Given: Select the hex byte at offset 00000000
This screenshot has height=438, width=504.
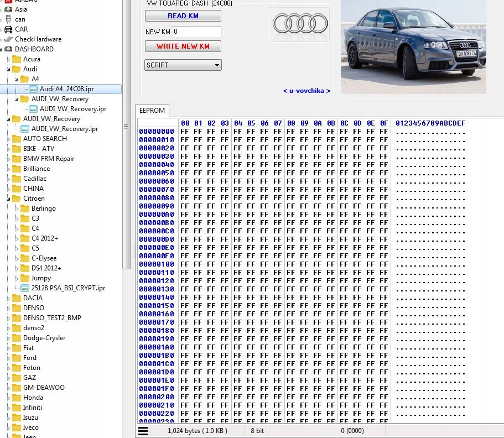Looking at the screenshot, I should 185,132.
